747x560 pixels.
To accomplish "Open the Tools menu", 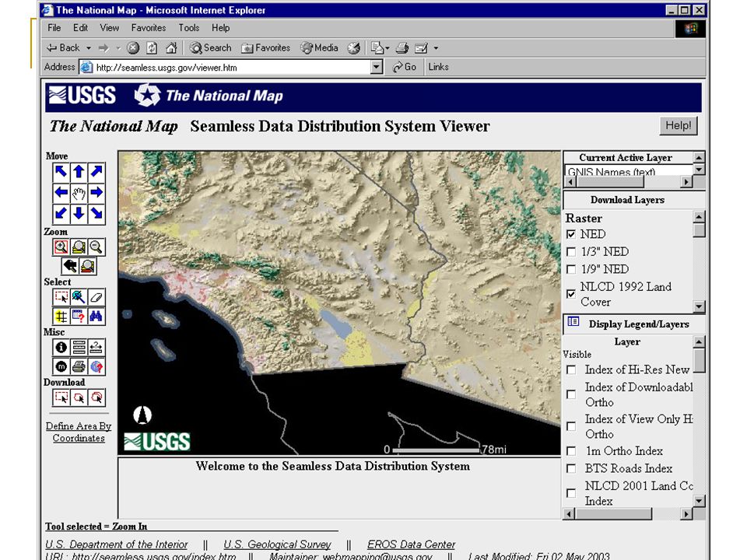I will (x=188, y=28).
